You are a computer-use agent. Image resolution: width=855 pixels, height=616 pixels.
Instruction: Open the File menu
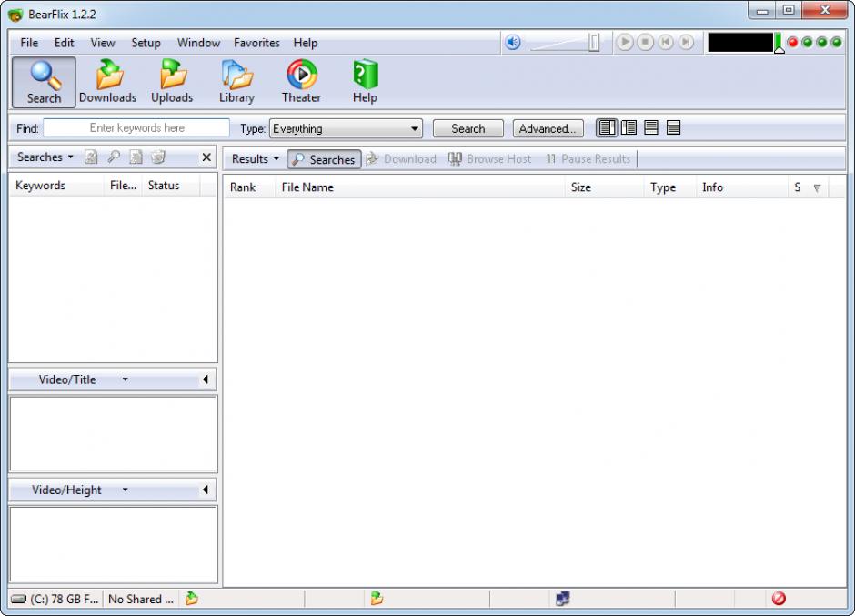coord(29,43)
